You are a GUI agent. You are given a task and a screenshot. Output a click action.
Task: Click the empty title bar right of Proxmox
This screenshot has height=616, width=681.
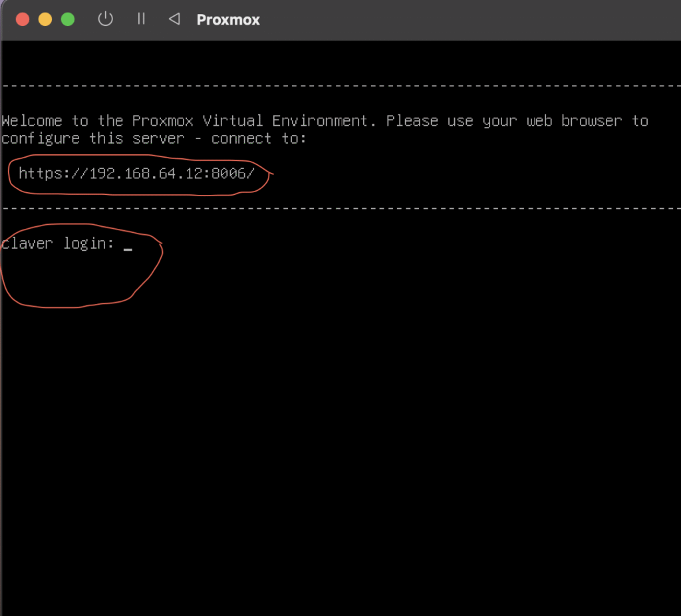pos(466,20)
